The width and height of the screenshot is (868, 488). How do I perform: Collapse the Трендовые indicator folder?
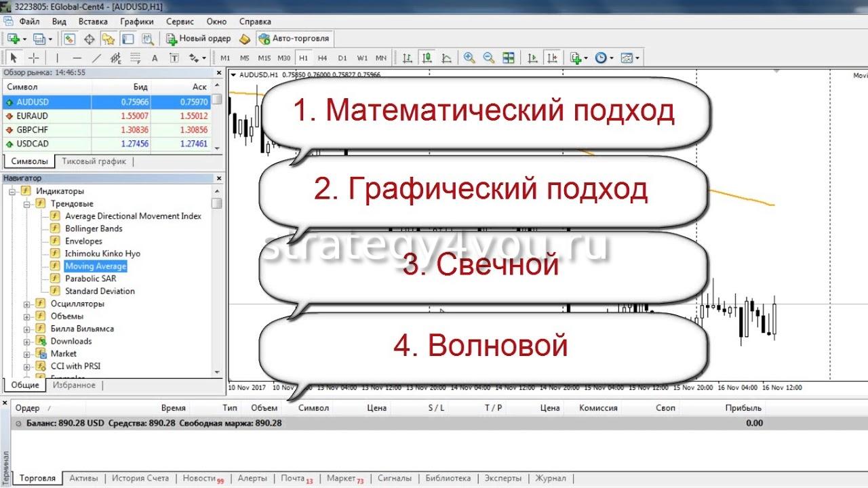tap(27, 204)
